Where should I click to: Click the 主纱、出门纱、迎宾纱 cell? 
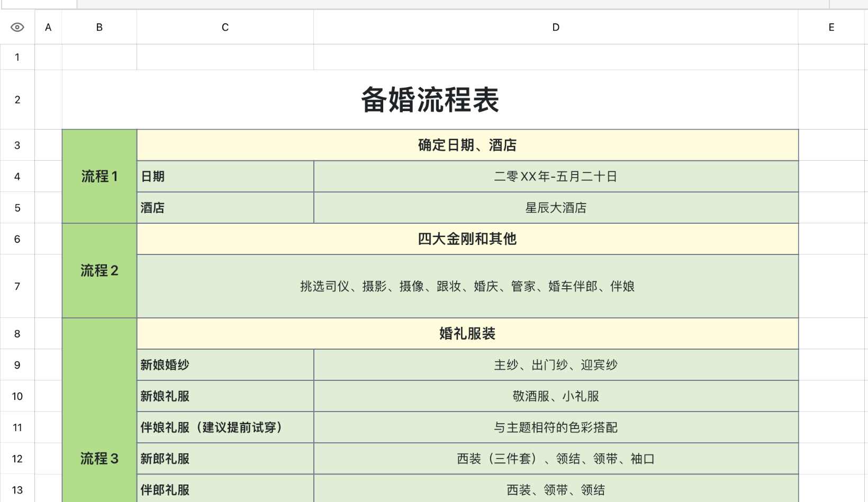click(x=556, y=364)
